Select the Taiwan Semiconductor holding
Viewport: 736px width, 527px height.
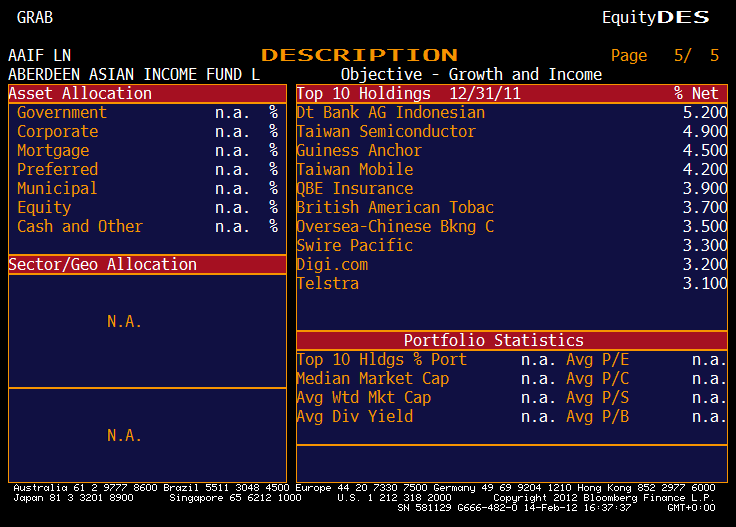pyautogui.click(x=386, y=132)
